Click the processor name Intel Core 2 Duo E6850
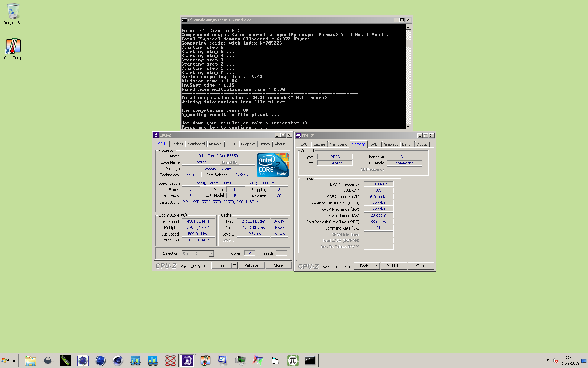588x368 pixels. click(218, 156)
